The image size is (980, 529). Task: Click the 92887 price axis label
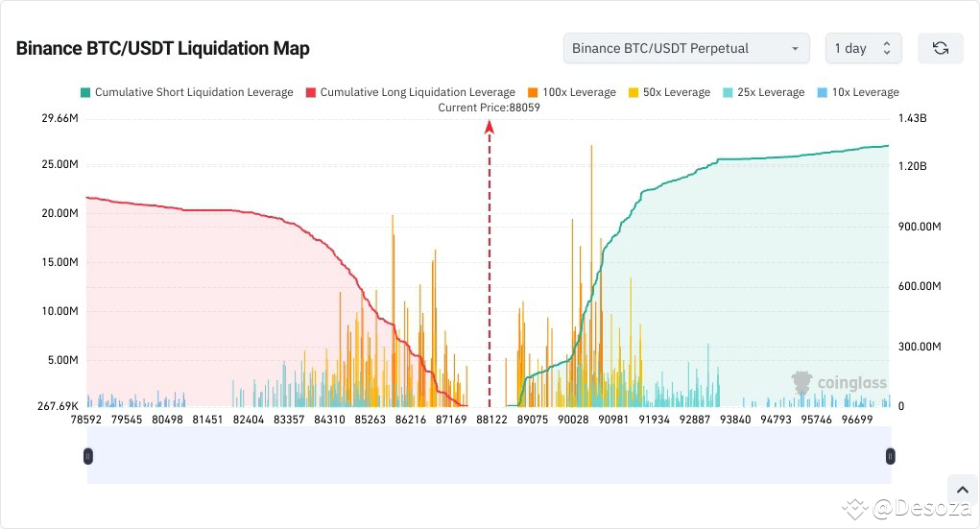(694, 420)
